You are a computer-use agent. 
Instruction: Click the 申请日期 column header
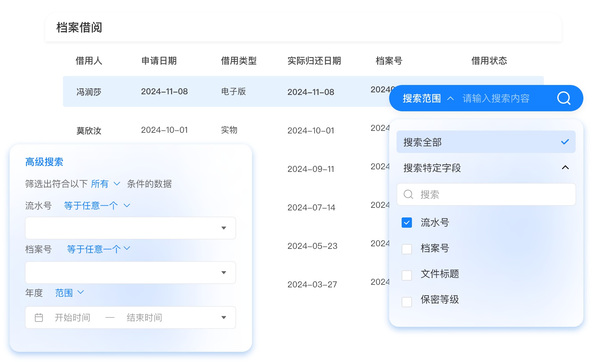159,61
